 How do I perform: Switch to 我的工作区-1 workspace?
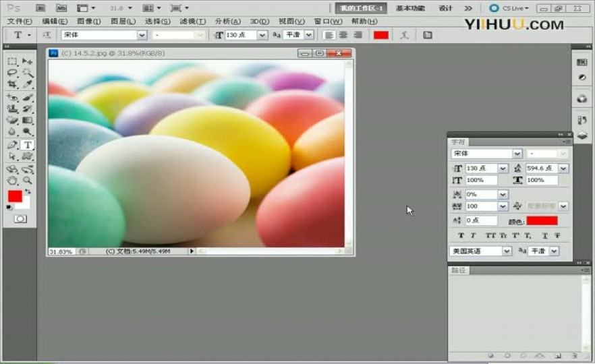[x=361, y=8]
